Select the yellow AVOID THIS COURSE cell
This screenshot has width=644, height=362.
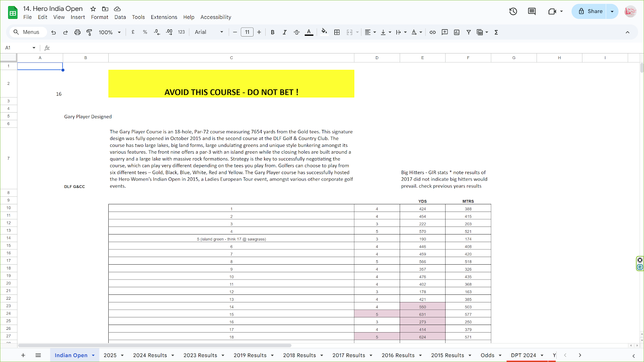pos(231,84)
